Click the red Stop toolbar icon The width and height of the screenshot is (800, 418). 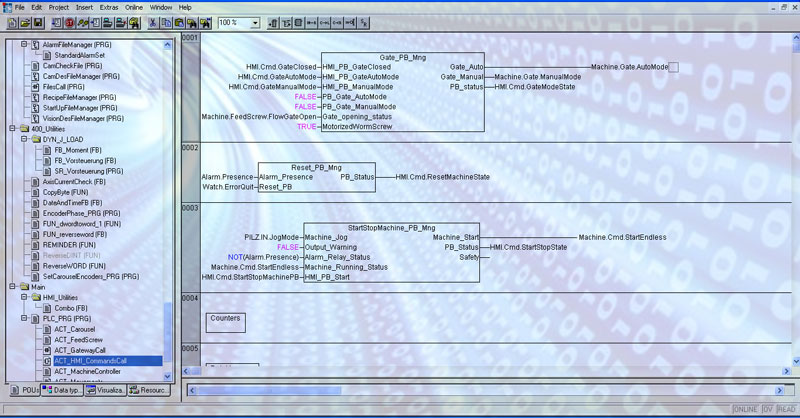[70, 23]
